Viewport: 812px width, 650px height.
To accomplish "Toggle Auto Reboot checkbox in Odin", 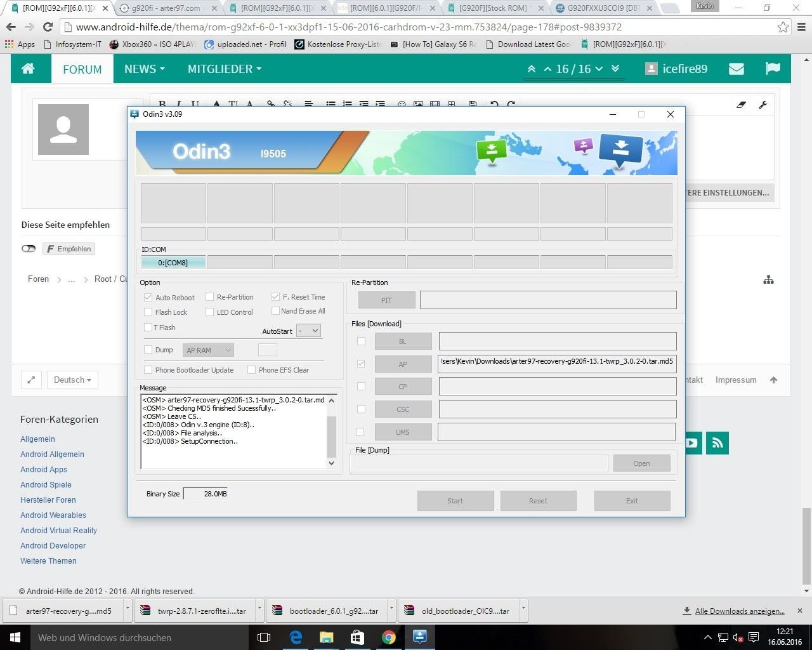I will pos(148,297).
